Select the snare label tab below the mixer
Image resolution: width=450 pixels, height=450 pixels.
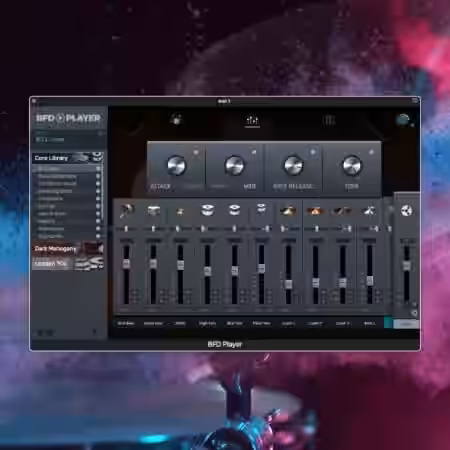pyautogui.click(x=153, y=323)
